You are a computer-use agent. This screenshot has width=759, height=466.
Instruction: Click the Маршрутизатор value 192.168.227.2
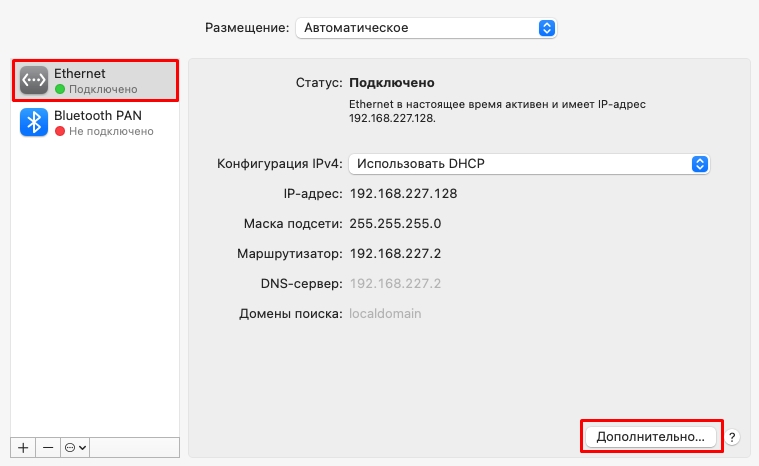395,254
